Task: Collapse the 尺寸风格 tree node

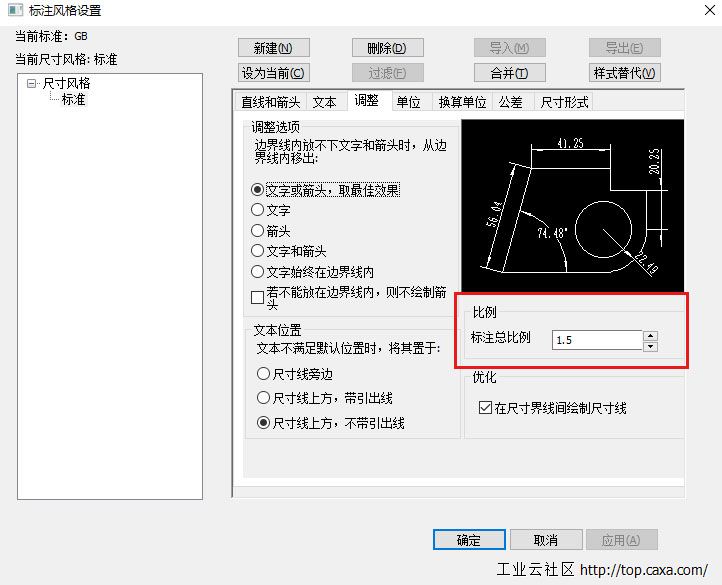Action: point(31,83)
